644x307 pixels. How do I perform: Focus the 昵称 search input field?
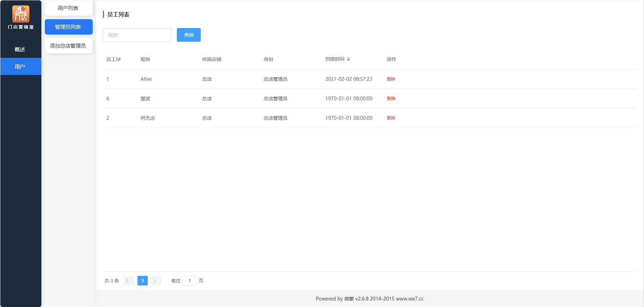point(137,35)
